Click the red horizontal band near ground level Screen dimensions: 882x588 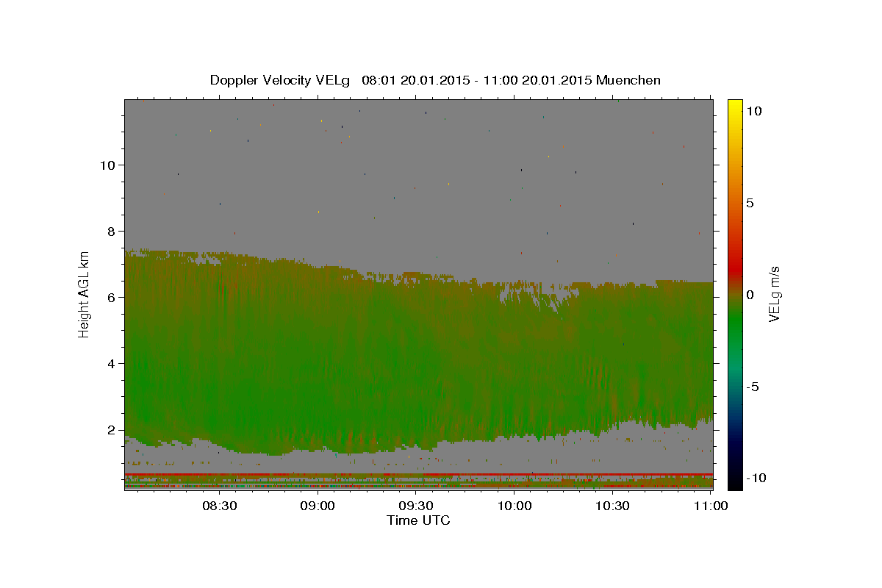point(418,475)
